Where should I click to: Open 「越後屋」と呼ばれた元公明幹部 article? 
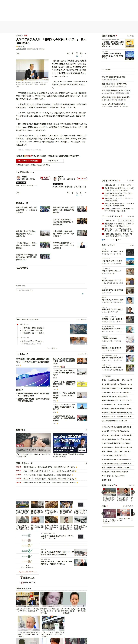[113, 44]
